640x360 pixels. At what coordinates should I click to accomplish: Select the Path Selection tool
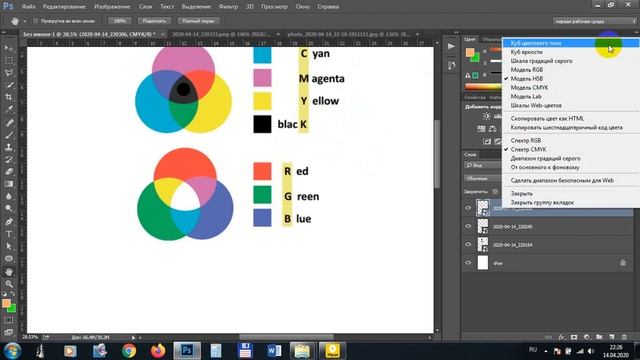tap(9, 246)
